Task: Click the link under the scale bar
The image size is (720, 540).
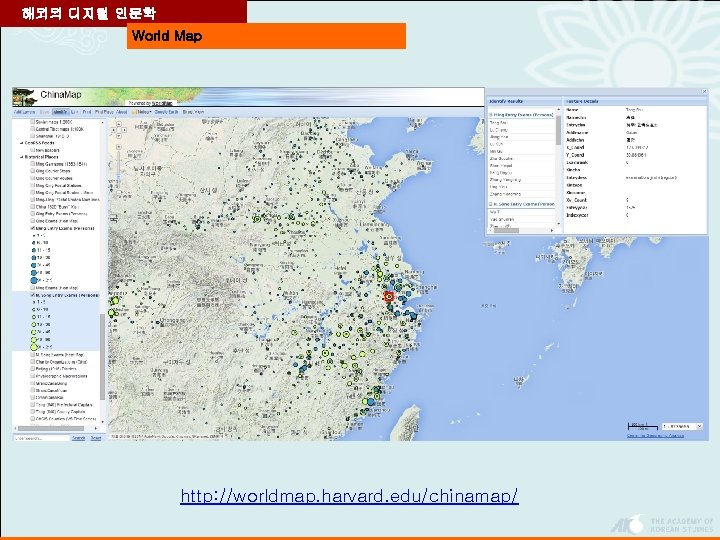Action: 655,435
